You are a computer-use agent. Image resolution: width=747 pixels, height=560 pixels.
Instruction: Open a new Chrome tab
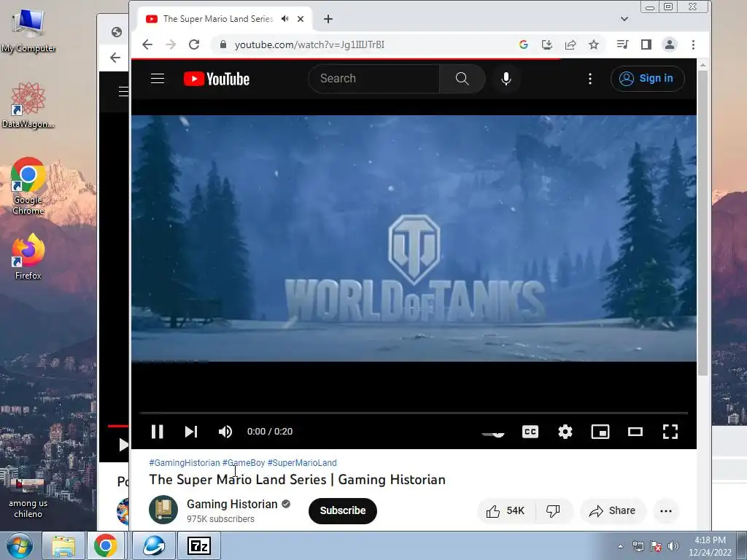(328, 19)
